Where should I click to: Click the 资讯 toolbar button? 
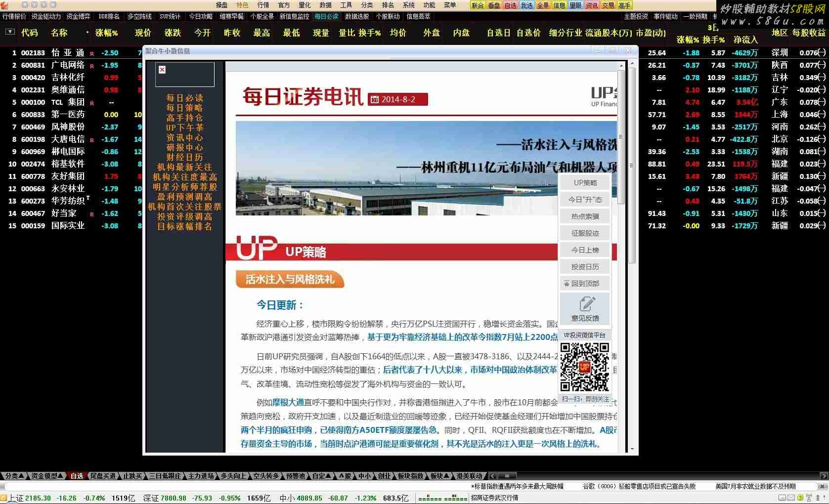pyautogui.click(x=592, y=5)
